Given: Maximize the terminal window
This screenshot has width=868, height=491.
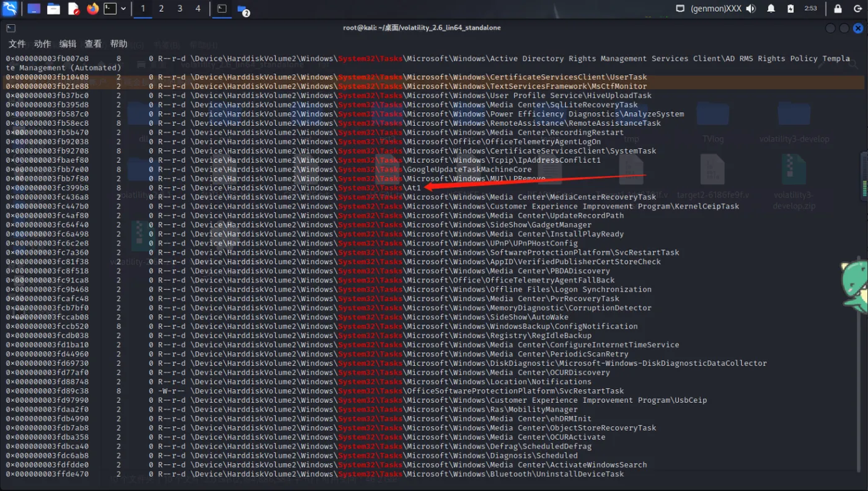Looking at the screenshot, I should [844, 28].
